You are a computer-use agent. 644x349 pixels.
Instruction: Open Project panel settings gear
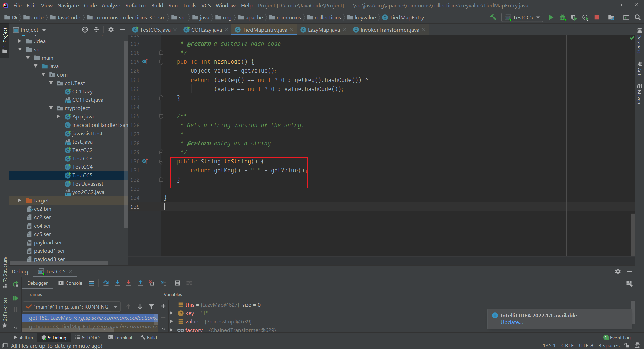click(111, 30)
